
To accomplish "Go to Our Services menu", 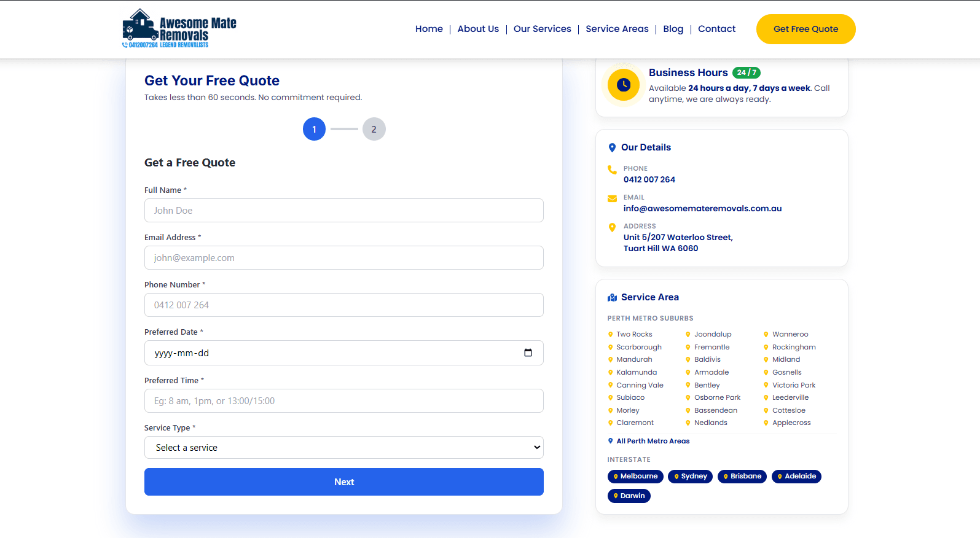I will [542, 29].
